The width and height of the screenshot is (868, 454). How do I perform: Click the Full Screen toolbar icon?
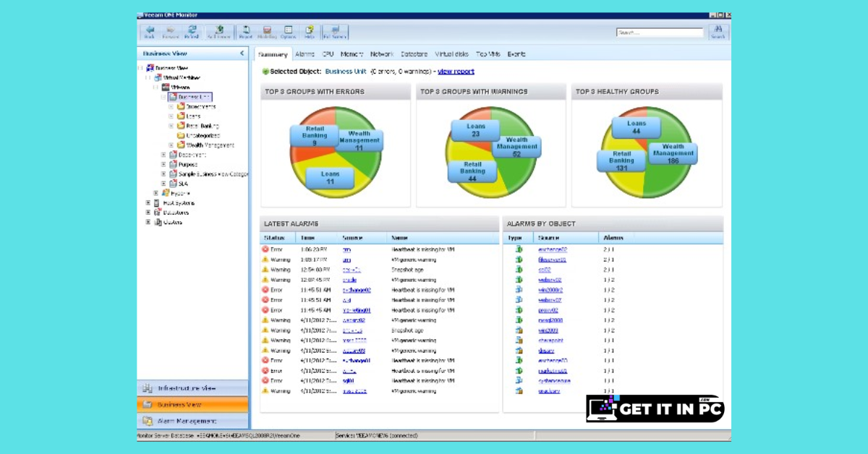coord(335,30)
